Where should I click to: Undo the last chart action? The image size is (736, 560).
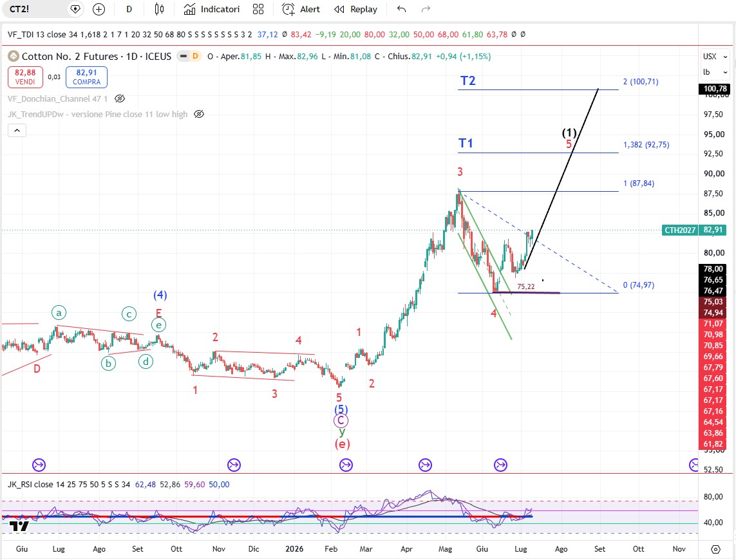(x=401, y=9)
